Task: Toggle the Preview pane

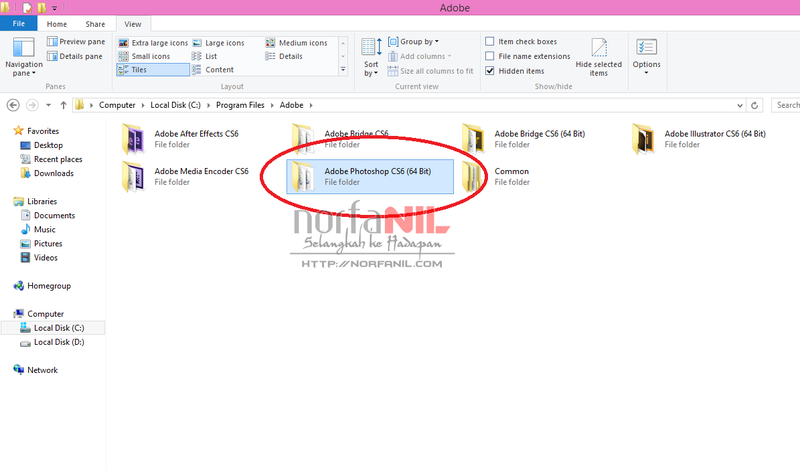Action: pos(76,41)
